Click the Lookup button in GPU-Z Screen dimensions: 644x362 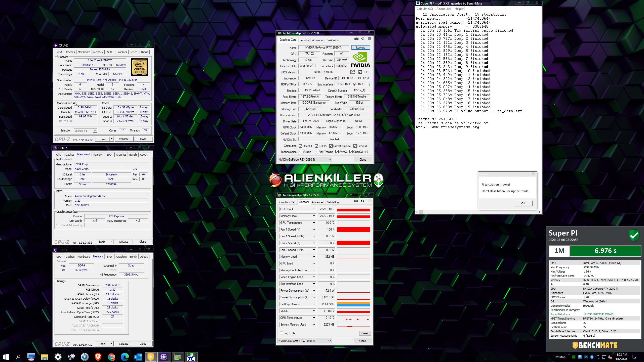(360, 48)
